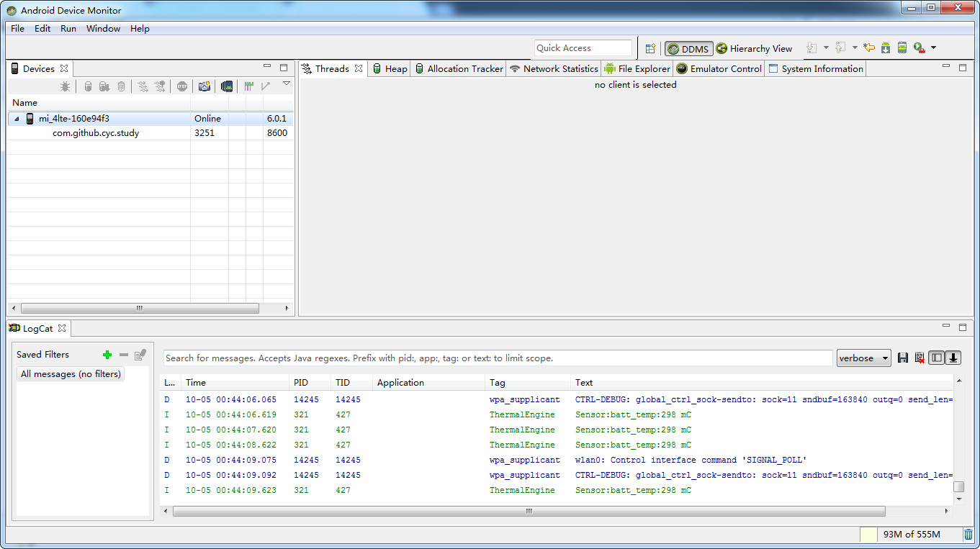Click the Run external tools icon

(919, 48)
